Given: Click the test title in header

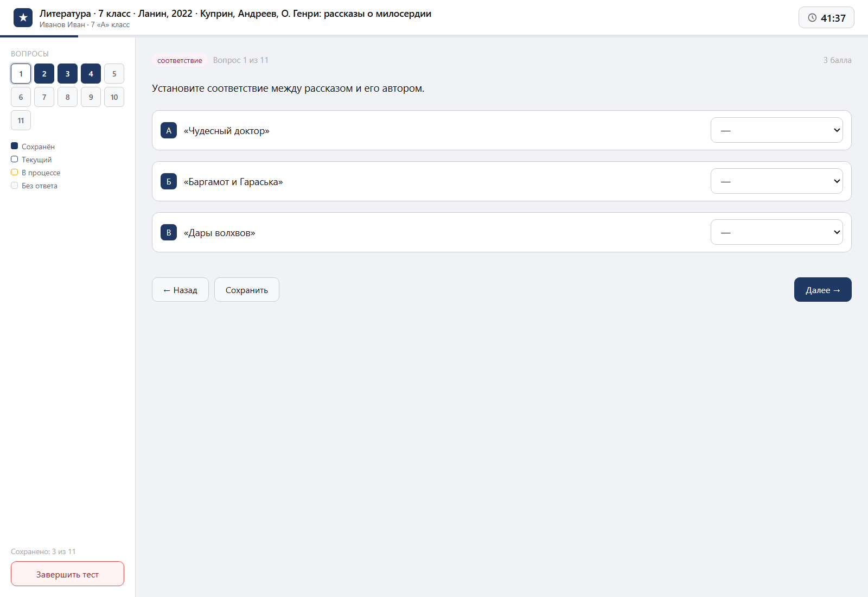Looking at the screenshot, I should pyautogui.click(x=235, y=14).
